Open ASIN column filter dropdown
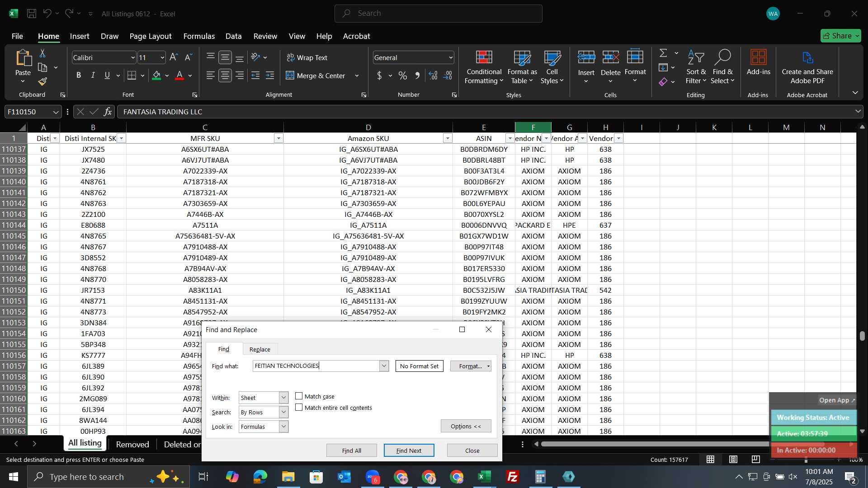Screen dimensions: 868x488 [x=510, y=138]
